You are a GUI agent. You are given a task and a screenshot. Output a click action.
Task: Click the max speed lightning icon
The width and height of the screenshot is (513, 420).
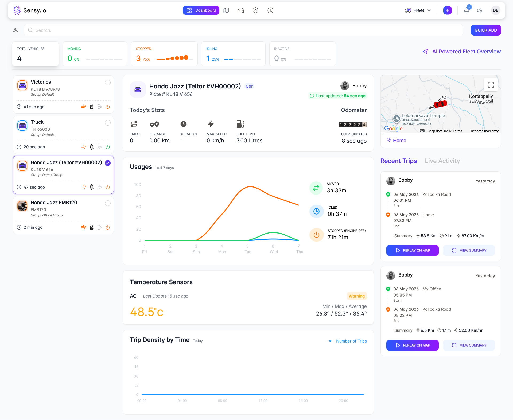tap(211, 124)
